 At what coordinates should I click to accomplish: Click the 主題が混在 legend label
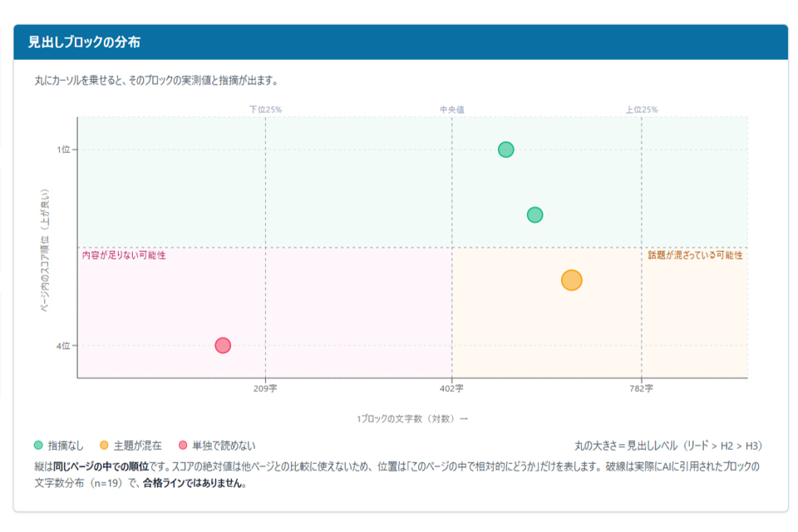137,446
